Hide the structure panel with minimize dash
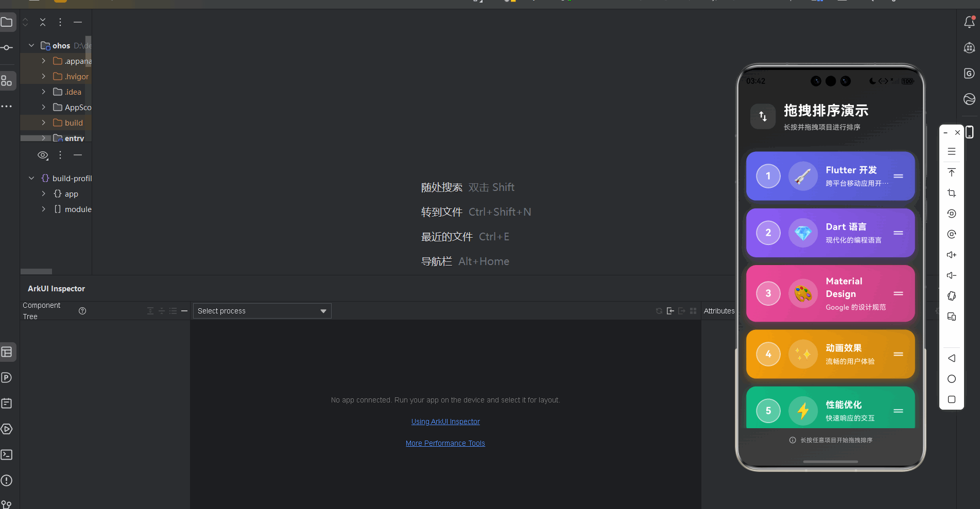Viewport: 980px width, 509px height. pos(78,155)
